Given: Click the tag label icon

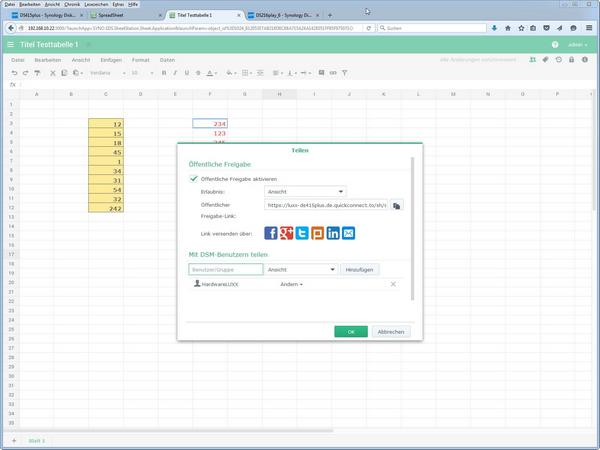Looking at the screenshot, I should coord(545,60).
